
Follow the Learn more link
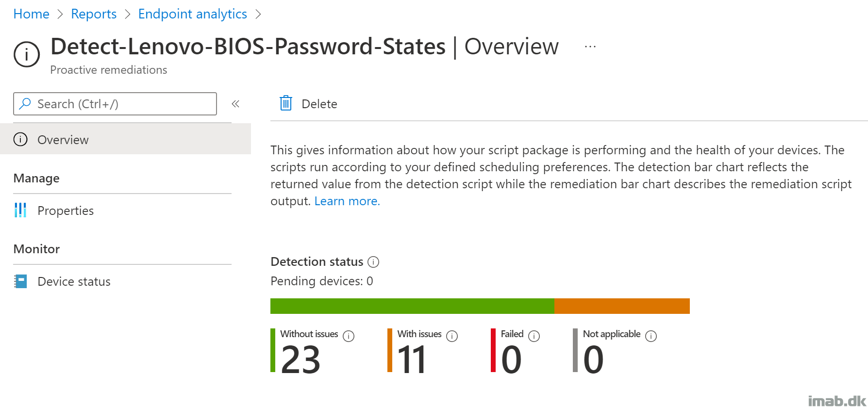coord(347,201)
